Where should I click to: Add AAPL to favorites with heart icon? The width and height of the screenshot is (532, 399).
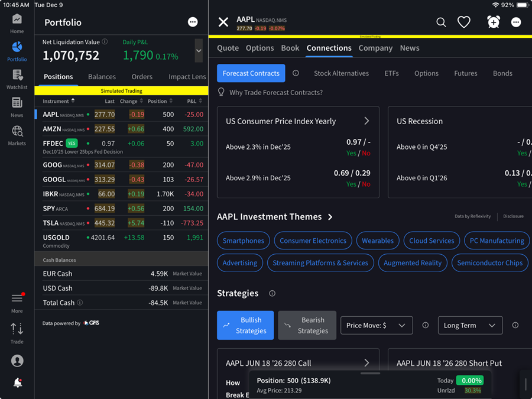(464, 22)
